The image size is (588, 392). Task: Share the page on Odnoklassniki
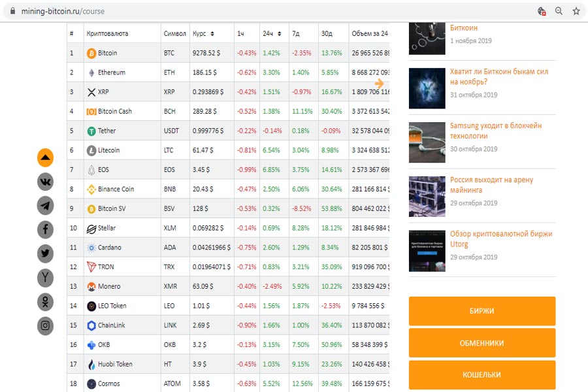click(45, 302)
